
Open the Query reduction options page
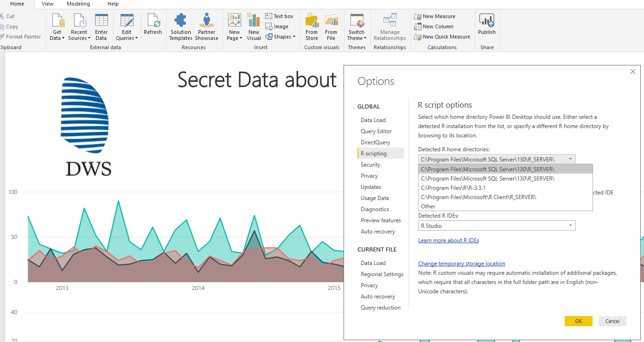click(381, 308)
